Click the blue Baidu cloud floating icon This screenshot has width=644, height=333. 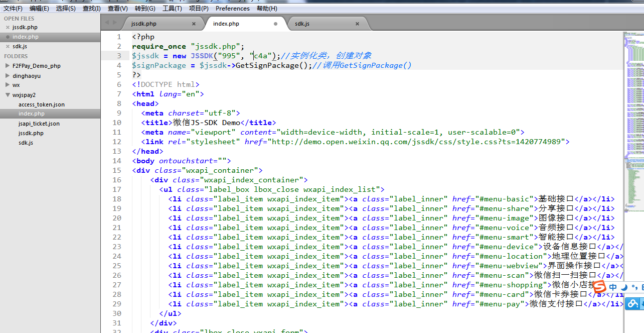(633, 303)
